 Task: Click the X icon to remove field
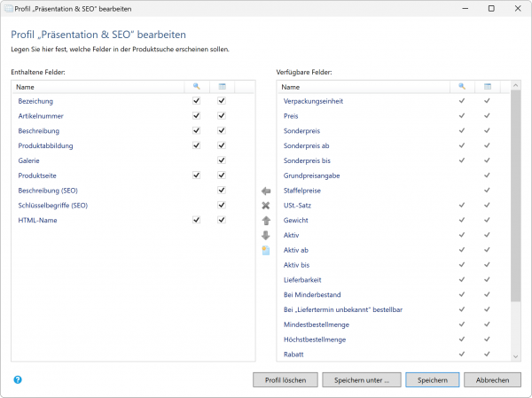point(265,206)
